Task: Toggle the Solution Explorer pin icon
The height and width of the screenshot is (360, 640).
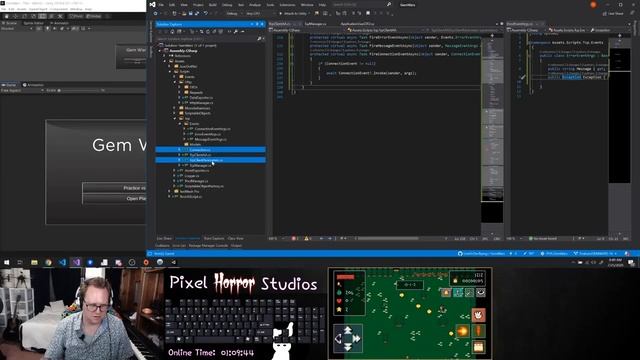Action: click(x=257, y=24)
